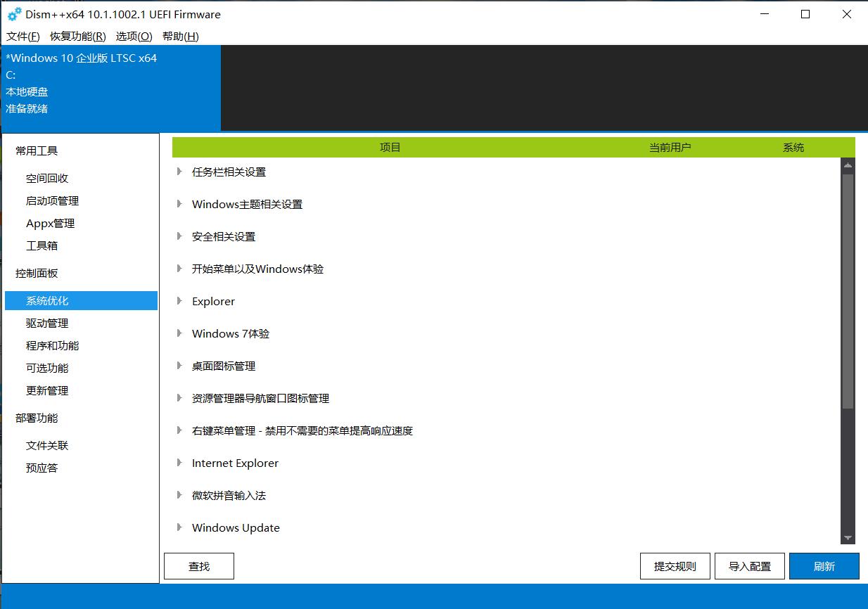Open the 帮助 menu
The height and width of the screenshot is (609, 868).
(x=180, y=36)
